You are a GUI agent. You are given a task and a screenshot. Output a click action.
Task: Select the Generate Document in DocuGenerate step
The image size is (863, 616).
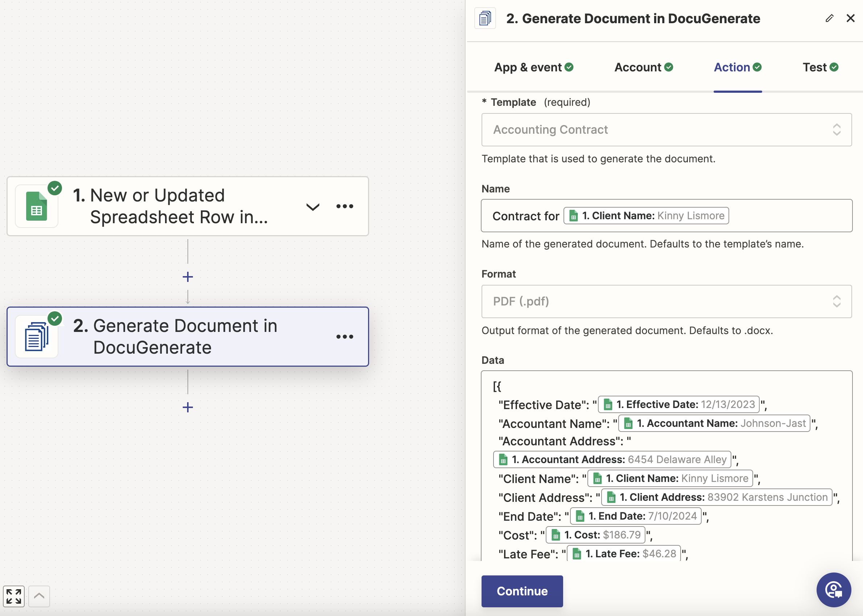click(x=188, y=337)
